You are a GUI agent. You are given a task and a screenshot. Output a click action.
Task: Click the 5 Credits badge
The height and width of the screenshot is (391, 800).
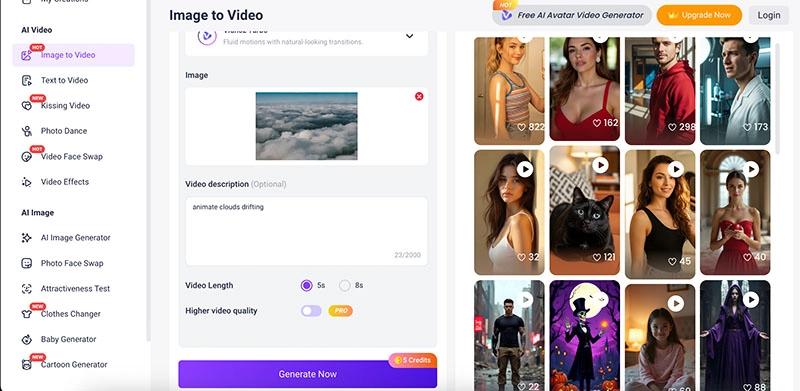pyautogui.click(x=412, y=360)
